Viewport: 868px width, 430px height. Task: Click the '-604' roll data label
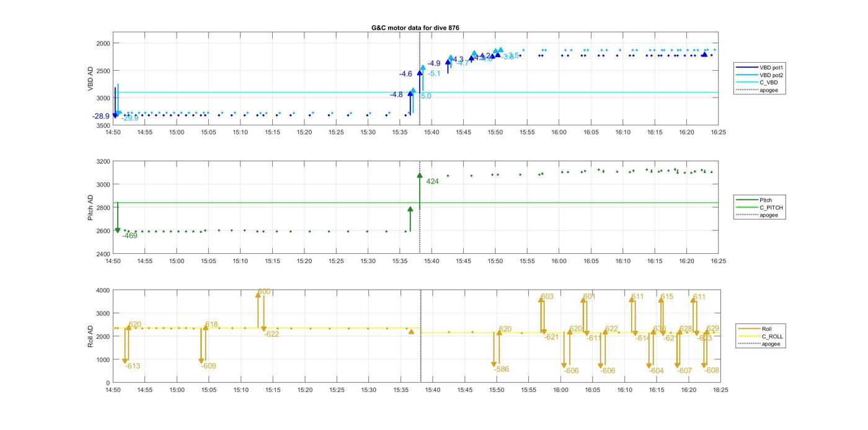657,370
